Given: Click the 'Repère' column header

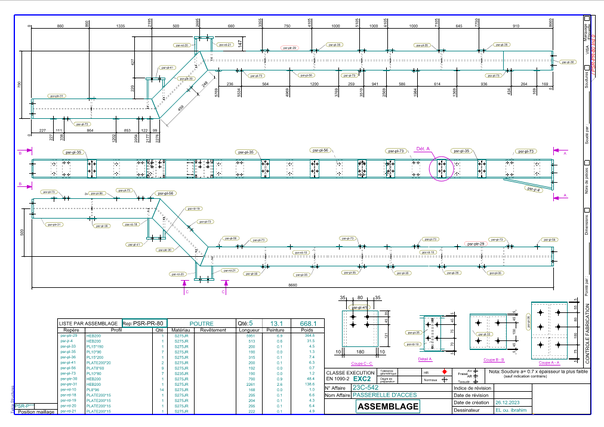Looking at the screenshot, I should point(71,330).
